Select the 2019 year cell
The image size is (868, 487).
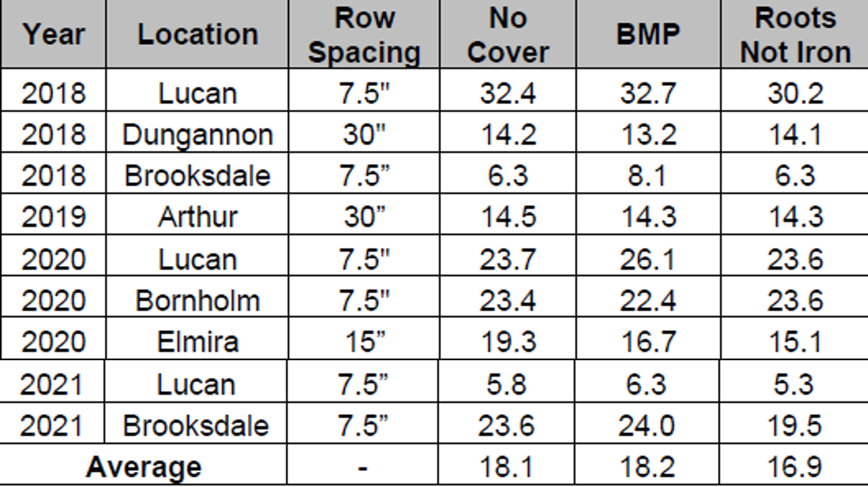coord(54,217)
